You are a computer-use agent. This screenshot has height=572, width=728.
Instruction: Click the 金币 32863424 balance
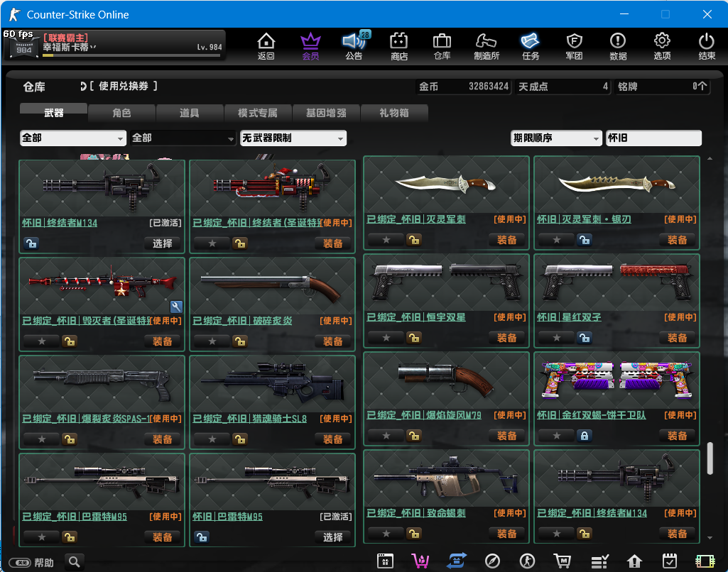click(463, 87)
